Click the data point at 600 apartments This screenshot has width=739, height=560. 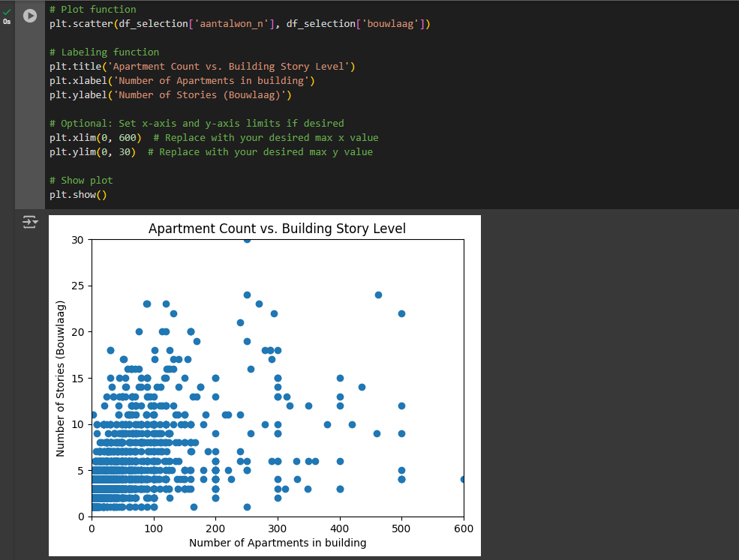[x=463, y=479]
